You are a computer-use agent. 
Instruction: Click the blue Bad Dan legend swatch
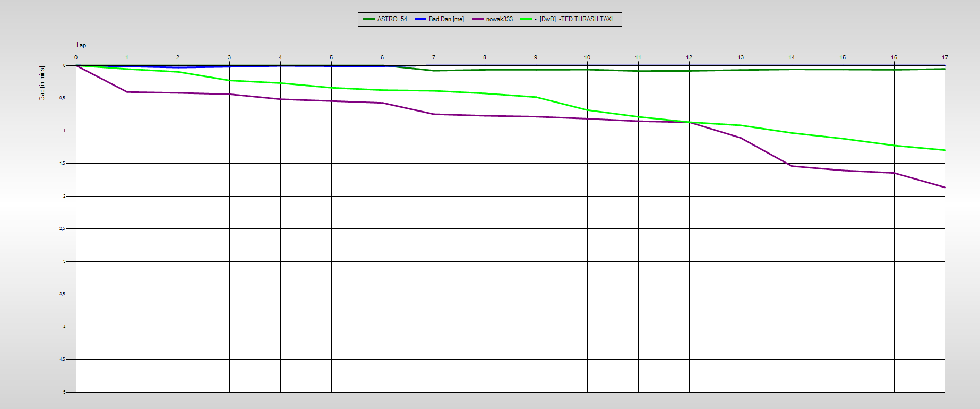tap(420, 19)
